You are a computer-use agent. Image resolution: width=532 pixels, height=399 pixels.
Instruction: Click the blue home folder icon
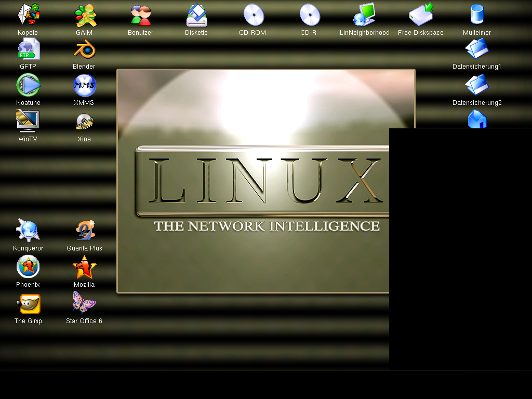coord(477,119)
